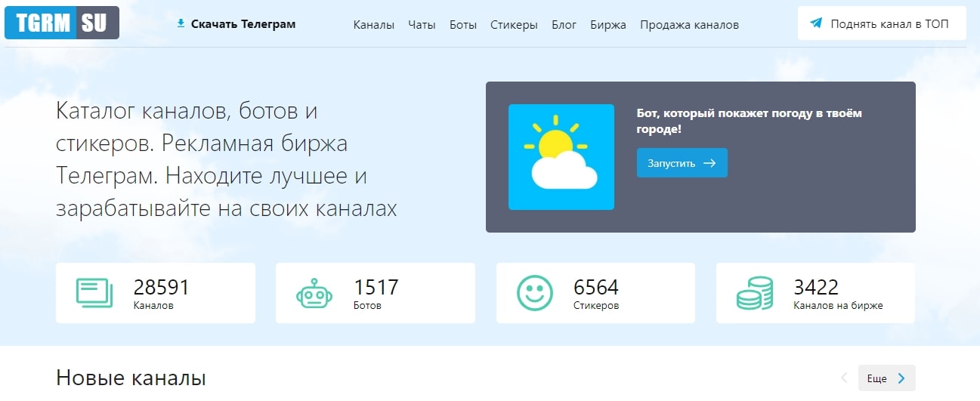Expand more new channels via Еще
Image resolution: width=980 pixels, height=401 pixels.
pyautogui.click(x=886, y=378)
